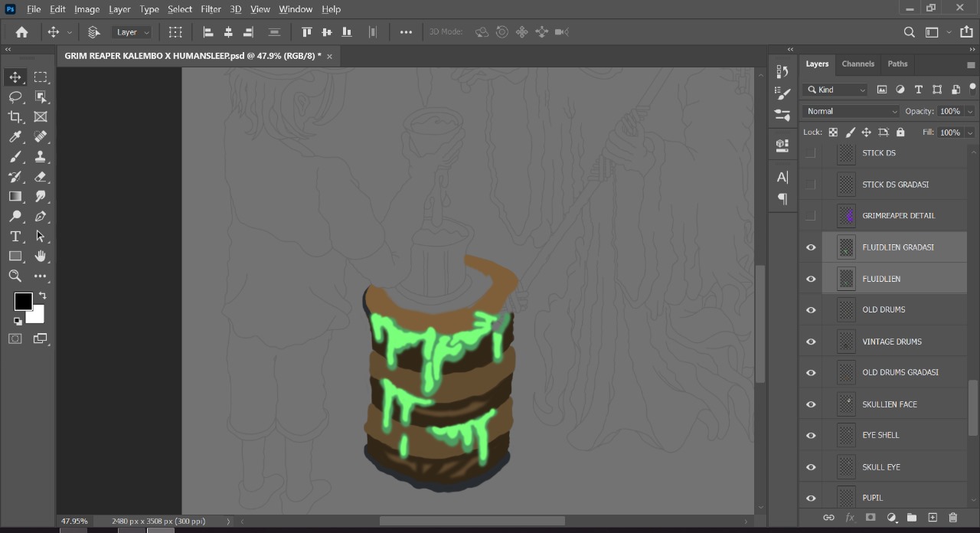
Task: Show the GRIMREAPER DETAIL layer
Action: [x=811, y=216]
